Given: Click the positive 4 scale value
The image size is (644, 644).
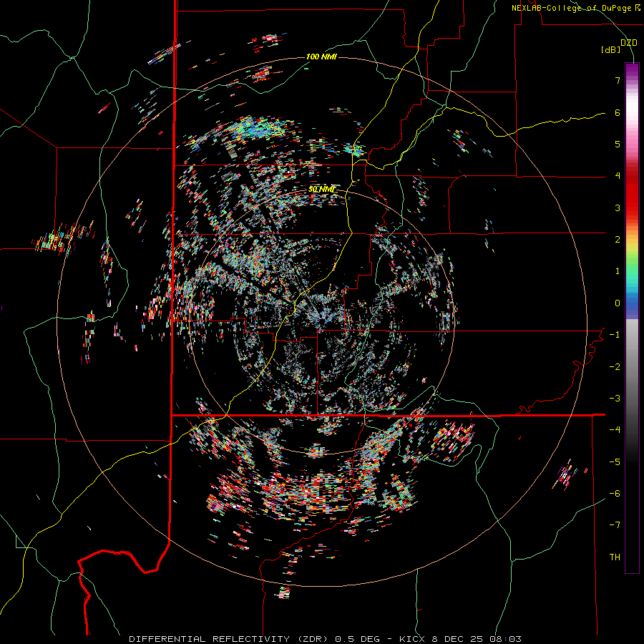Looking at the screenshot, I should pyautogui.click(x=618, y=176).
